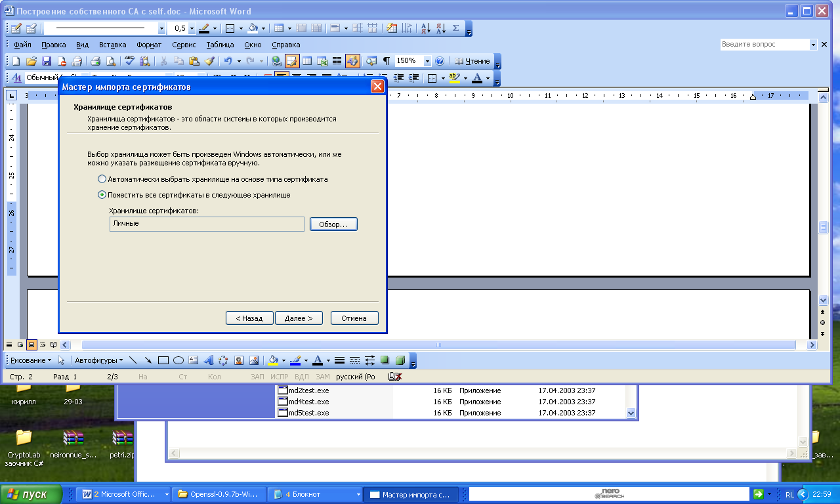Open the Сервис menu

tap(184, 45)
